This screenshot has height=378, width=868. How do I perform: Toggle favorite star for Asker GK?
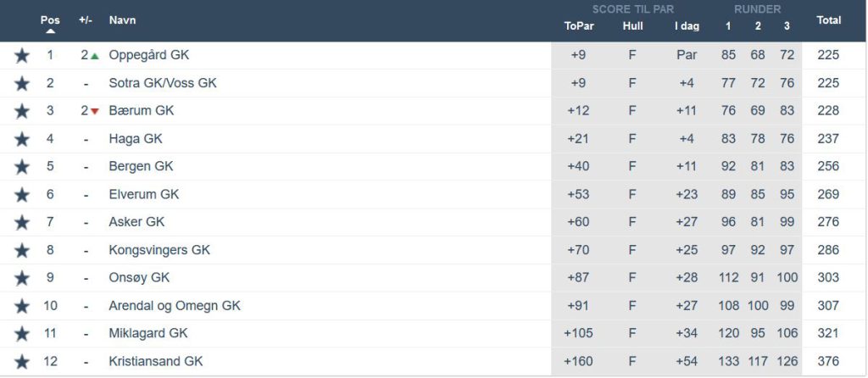(x=22, y=223)
